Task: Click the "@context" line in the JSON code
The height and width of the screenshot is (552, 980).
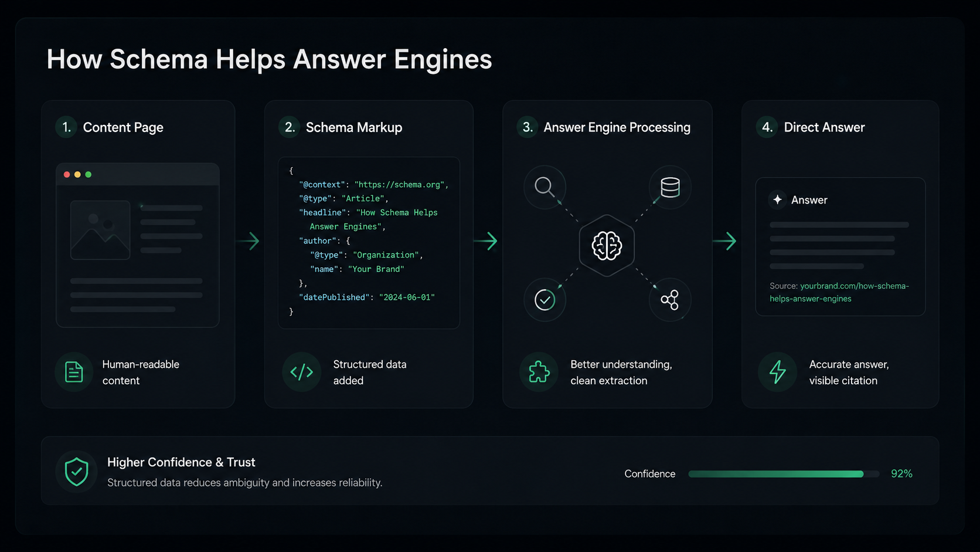Action: [373, 185]
